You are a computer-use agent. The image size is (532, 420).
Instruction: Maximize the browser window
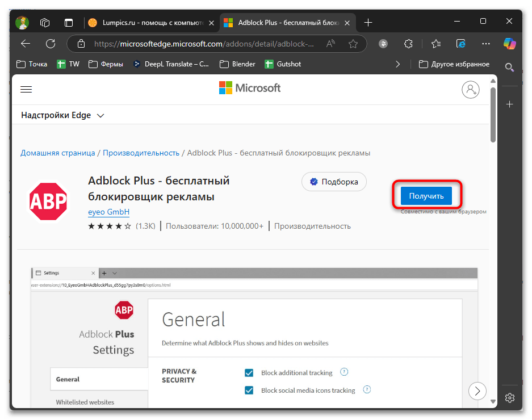tap(483, 21)
